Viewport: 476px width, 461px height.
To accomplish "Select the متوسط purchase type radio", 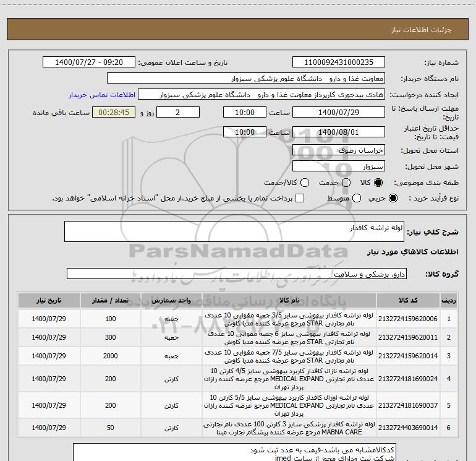I will coord(357,198).
